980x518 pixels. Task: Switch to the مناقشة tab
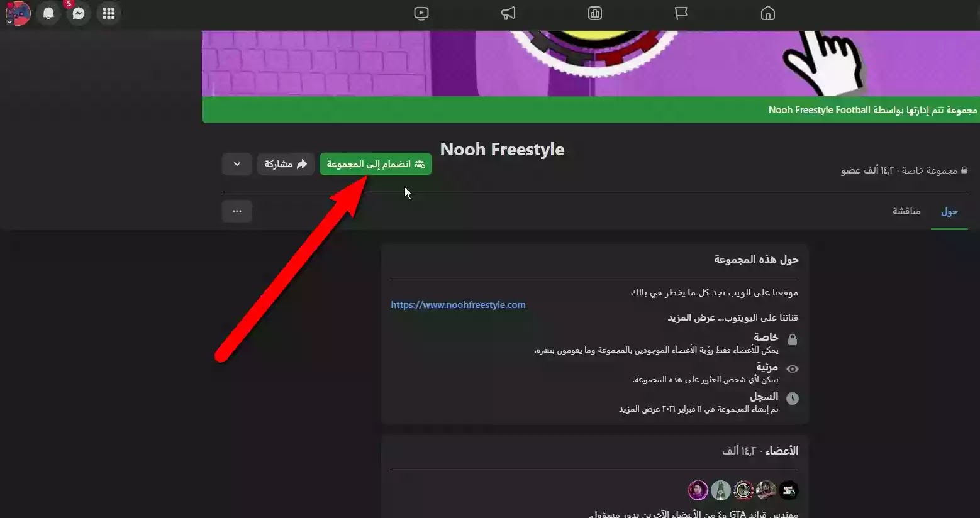(x=906, y=211)
